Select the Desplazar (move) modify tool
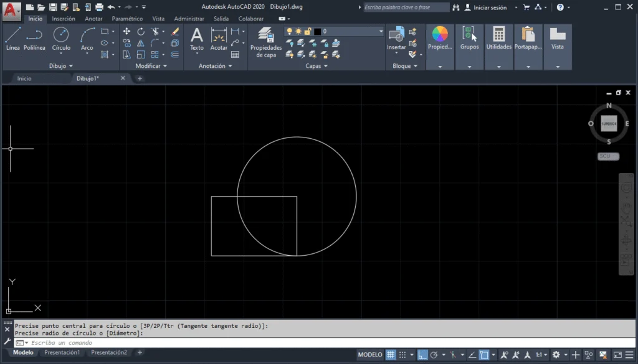638x364 pixels. [x=126, y=32]
